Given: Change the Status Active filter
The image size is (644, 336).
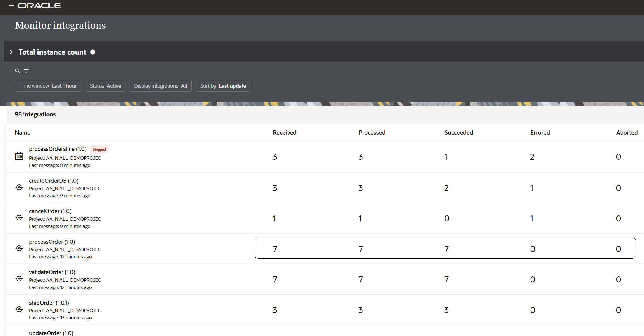Looking at the screenshot, I should click(105, 86).
